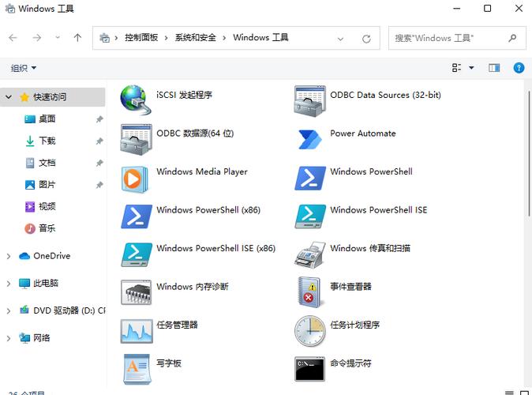The height and width of the screenshot is (395, 532).
Task: Open the address bar history dropdown
Action: (340, 39)
